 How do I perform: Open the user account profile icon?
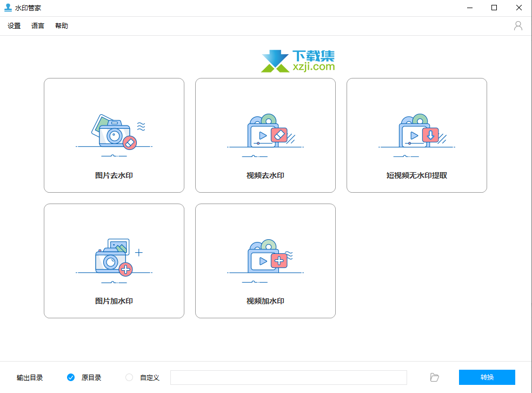[518, 26]
